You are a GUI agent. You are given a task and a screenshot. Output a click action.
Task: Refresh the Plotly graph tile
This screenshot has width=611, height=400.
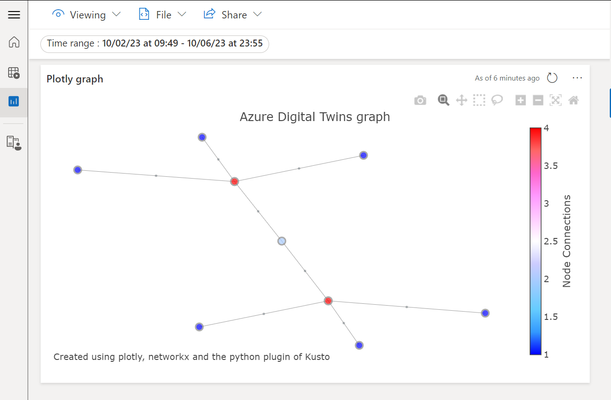point(552,78)
